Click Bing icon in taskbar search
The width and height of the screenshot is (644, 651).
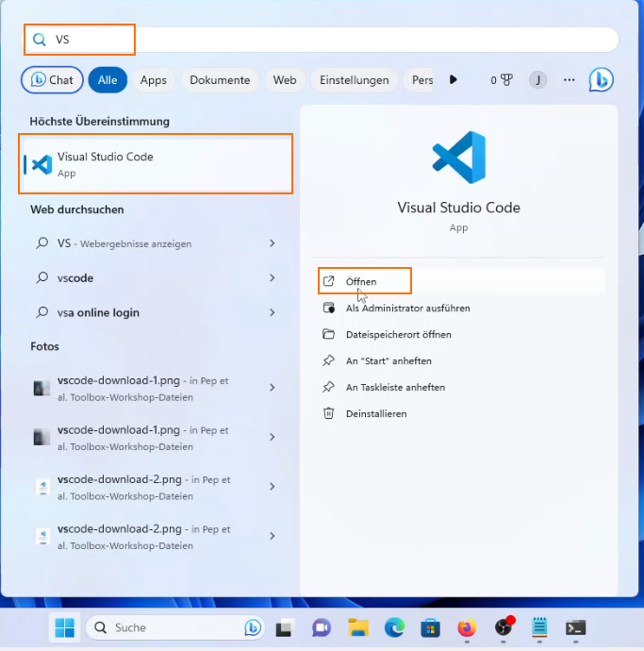253,627
